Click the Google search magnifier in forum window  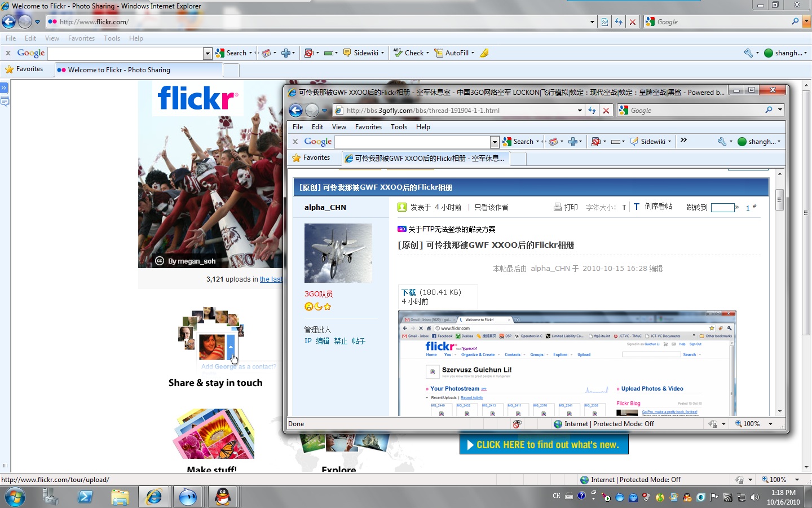click(769, 110)
